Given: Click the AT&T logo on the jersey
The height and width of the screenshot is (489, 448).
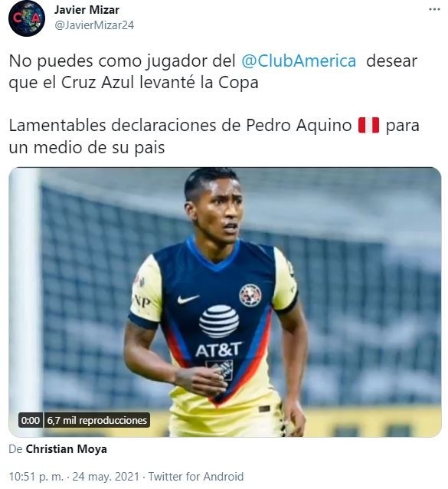Looking at the screenshot, I should pyautogui.click(x=219, y=332).
